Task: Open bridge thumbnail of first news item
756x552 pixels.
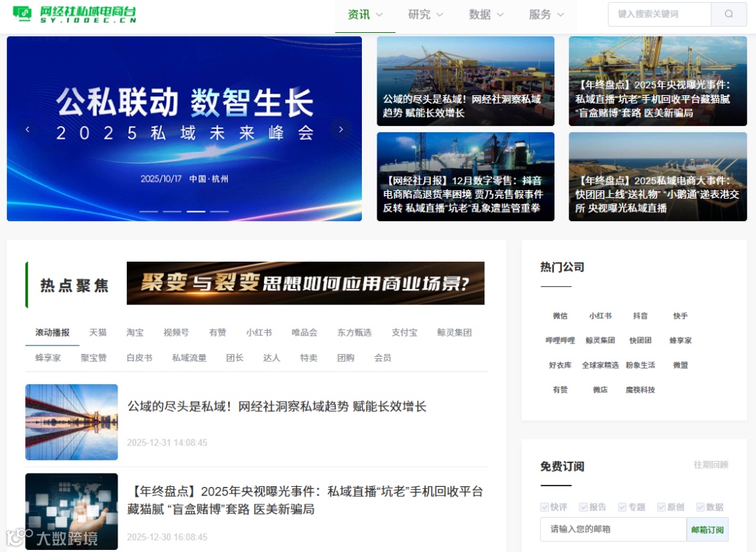Action: pyautogui.click(x=71, y=422)
